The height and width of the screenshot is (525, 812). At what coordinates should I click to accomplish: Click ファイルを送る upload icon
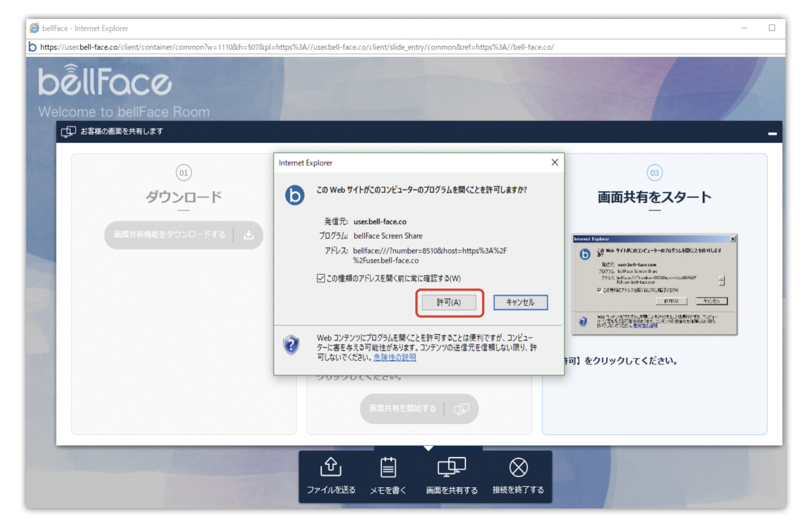tap(331, 467)
